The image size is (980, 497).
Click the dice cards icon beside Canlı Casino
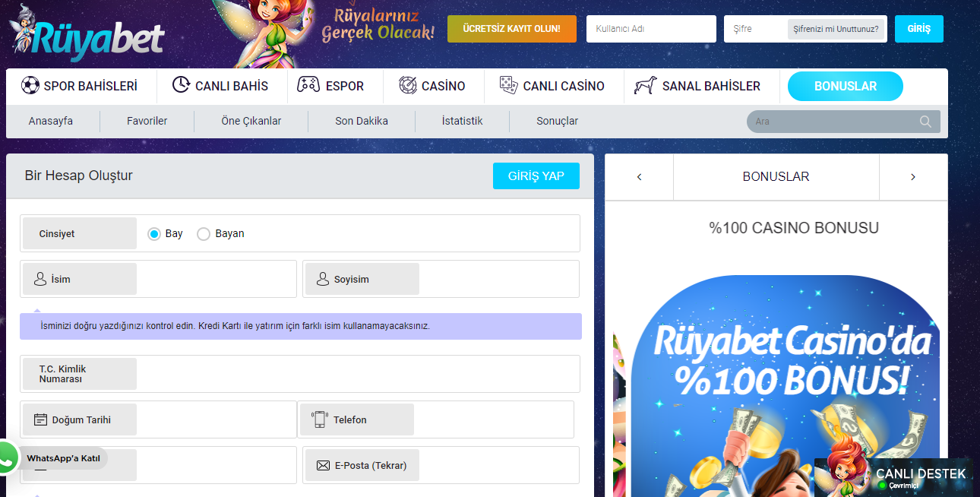pyautogui.click(x=509, y=85)
